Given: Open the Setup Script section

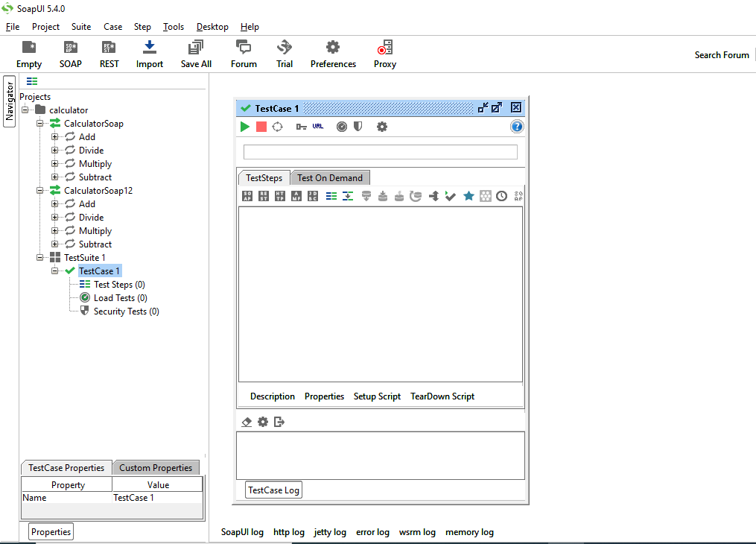Looking at the screenshot, I should (x=377, y=396).
